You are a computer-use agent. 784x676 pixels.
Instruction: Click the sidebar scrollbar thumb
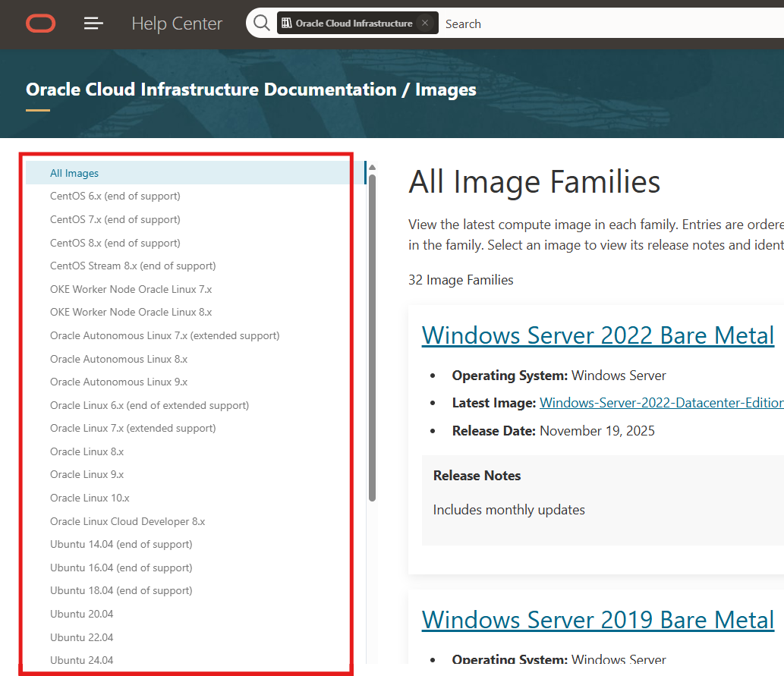coord(372,338)
